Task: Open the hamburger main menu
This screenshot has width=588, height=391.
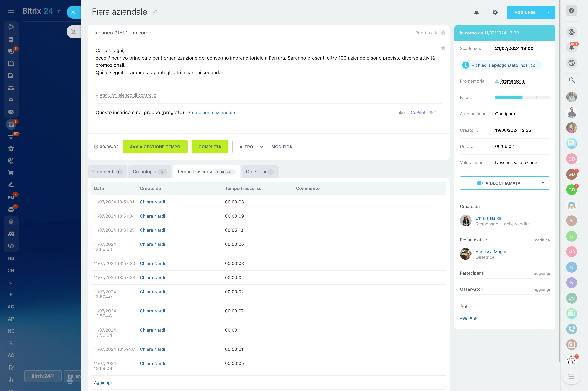Action: click(x=11, y=11)
